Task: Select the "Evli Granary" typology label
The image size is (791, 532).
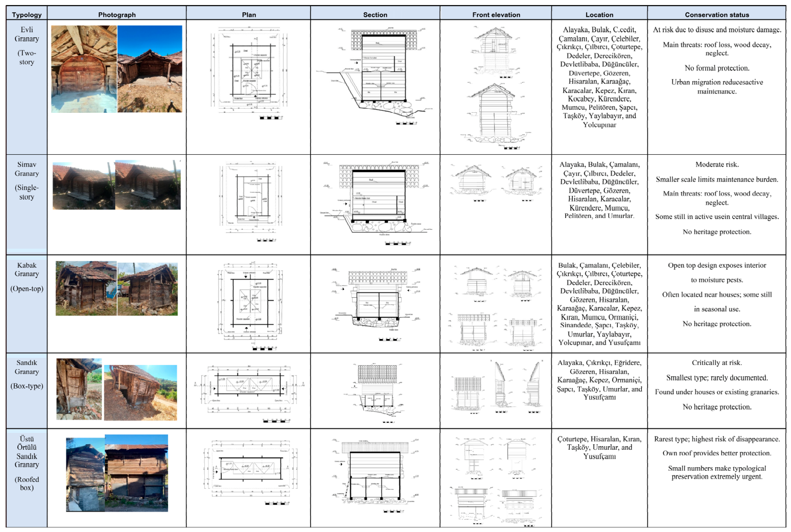Action: click(27, 34)
